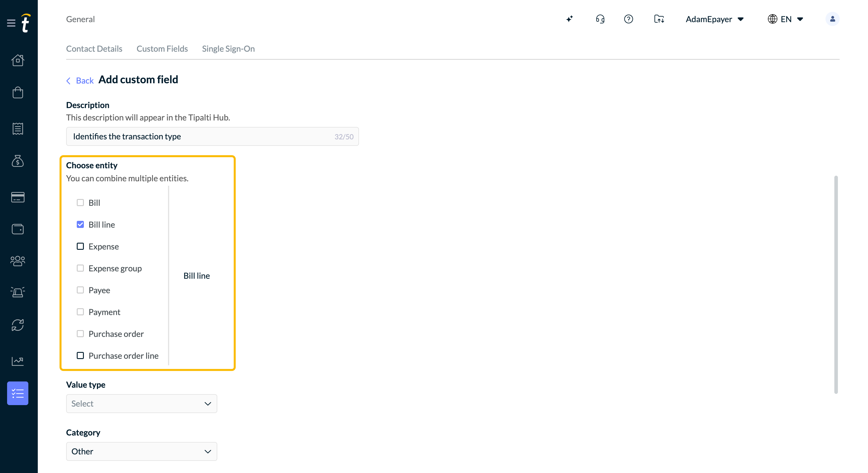Open the user profile avatar
Screen dimensions: 868x473
832,19
